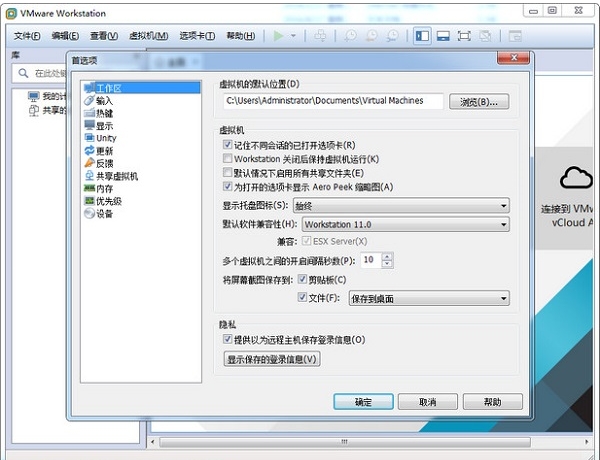
Task: Select 热键 in preferences list
Action: 99,113
